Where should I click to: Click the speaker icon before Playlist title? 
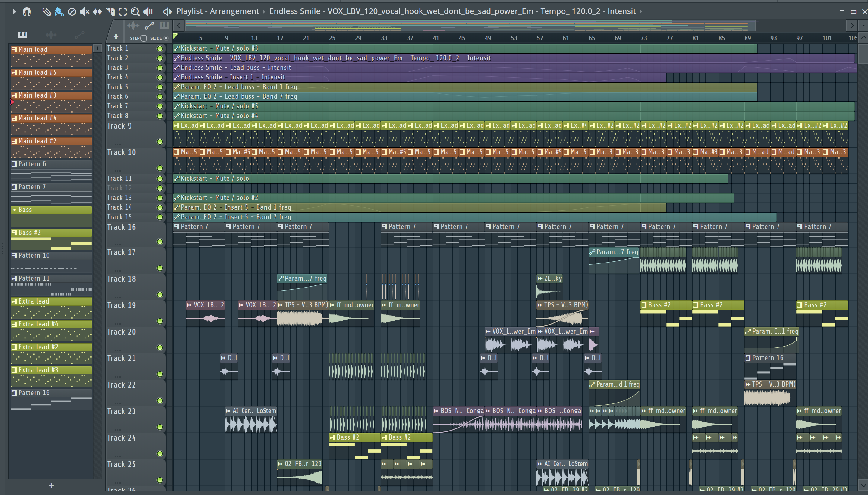click(x=167, y=11)
